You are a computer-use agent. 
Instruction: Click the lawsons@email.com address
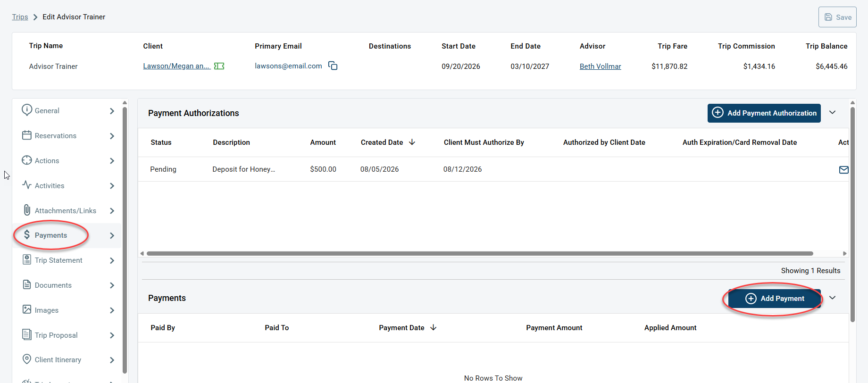click(x=288, y=66)
